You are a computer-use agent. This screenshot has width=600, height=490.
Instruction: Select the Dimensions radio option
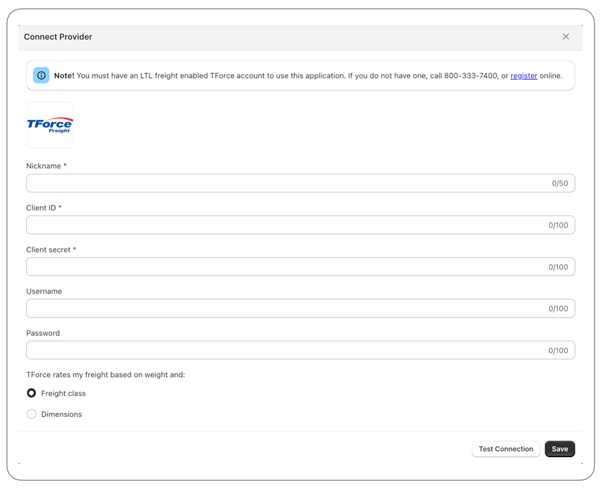click(x=31, y=414)
